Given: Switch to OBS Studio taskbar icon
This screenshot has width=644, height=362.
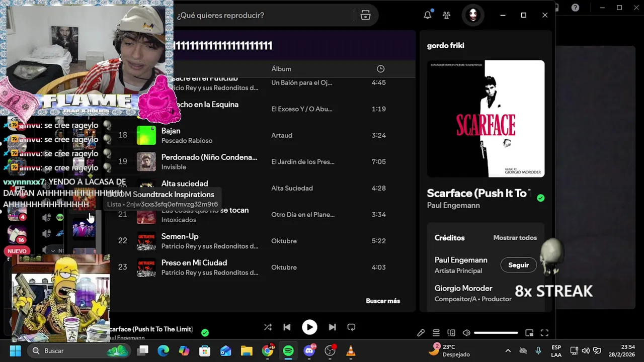Looking at the screenshot, I should pos(331,350).
